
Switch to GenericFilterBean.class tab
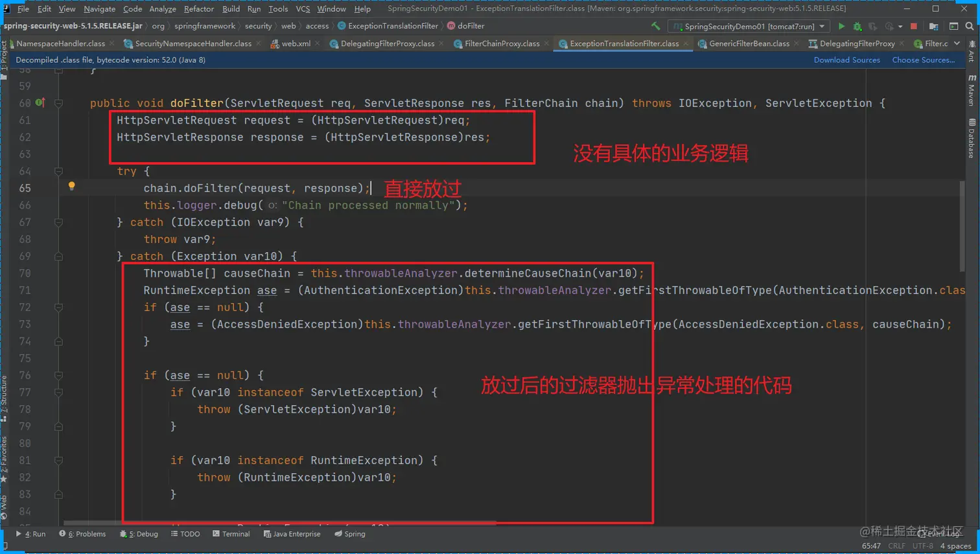tap(749, 43)
